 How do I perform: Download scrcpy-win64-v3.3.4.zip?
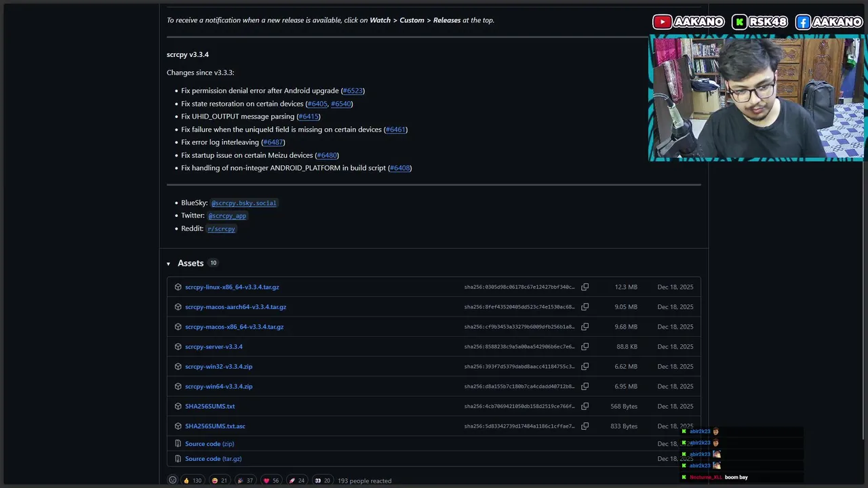click(218, 386)
